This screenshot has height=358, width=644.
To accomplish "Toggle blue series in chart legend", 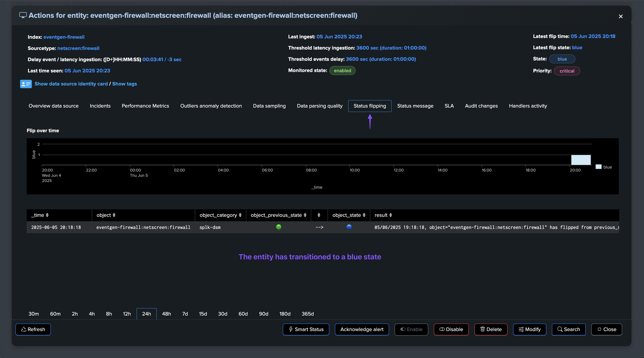I will [x=604, y=167].
